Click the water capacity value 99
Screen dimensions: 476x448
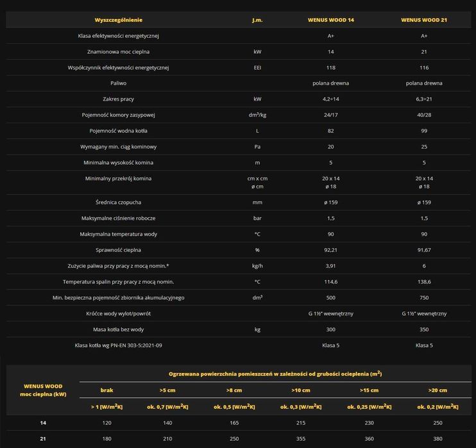click(424, 131)
